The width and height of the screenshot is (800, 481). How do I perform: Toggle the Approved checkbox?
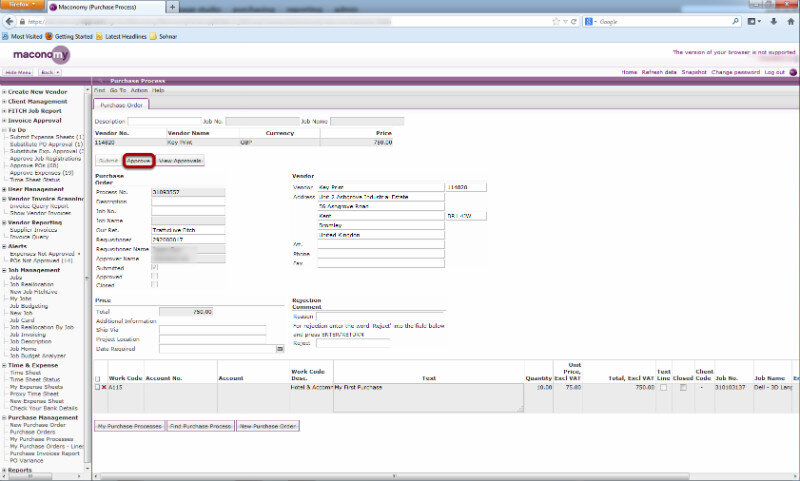(154, 276)
